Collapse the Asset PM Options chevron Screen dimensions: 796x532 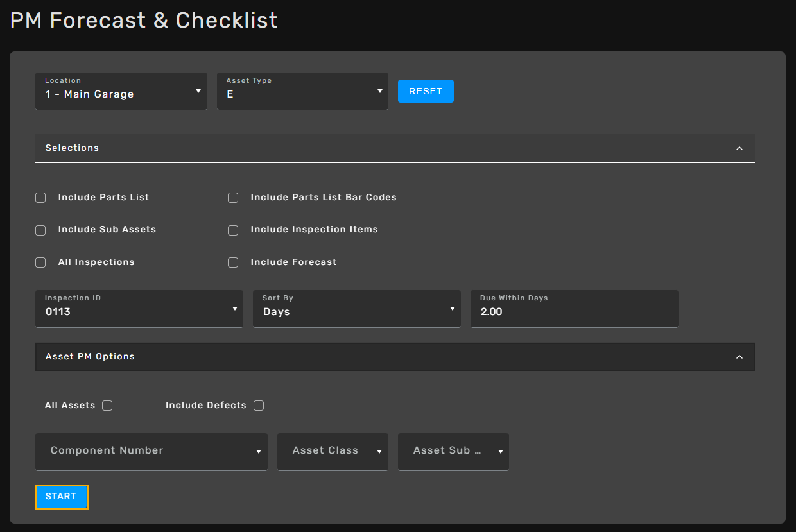tap(739, 357)
